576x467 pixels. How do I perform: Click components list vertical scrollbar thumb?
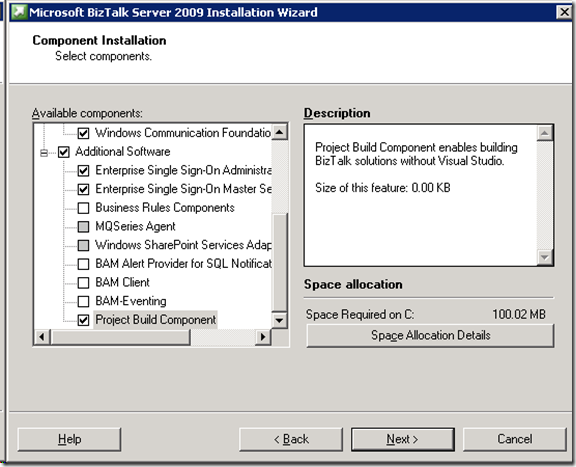pos(280,262)
